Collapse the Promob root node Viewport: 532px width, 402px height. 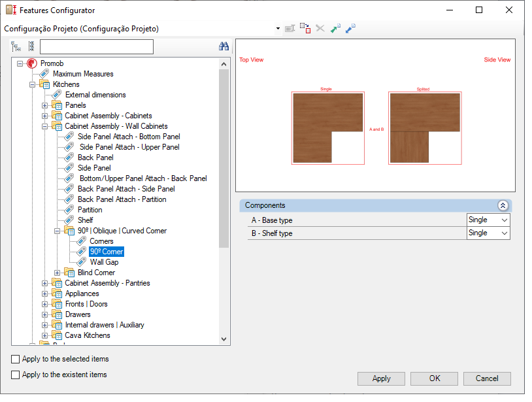pyautogui.click(x=20, y=63)
